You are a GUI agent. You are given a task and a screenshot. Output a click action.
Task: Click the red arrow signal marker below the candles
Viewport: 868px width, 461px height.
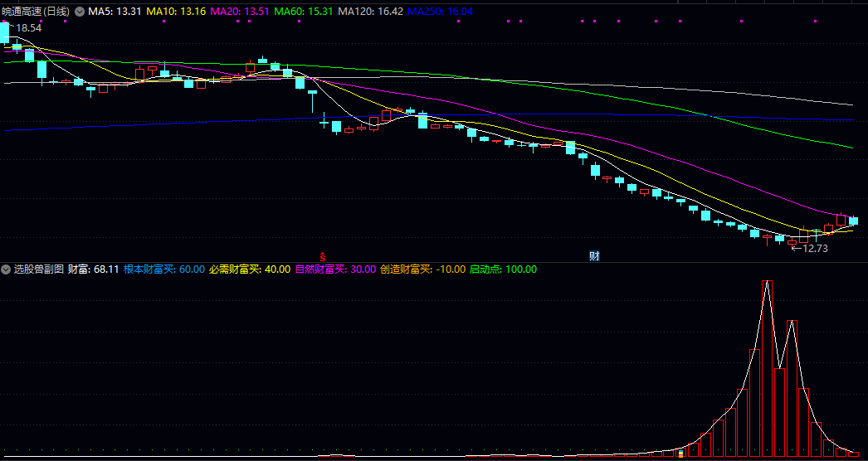pyautogui.click(x=323, y=255)
